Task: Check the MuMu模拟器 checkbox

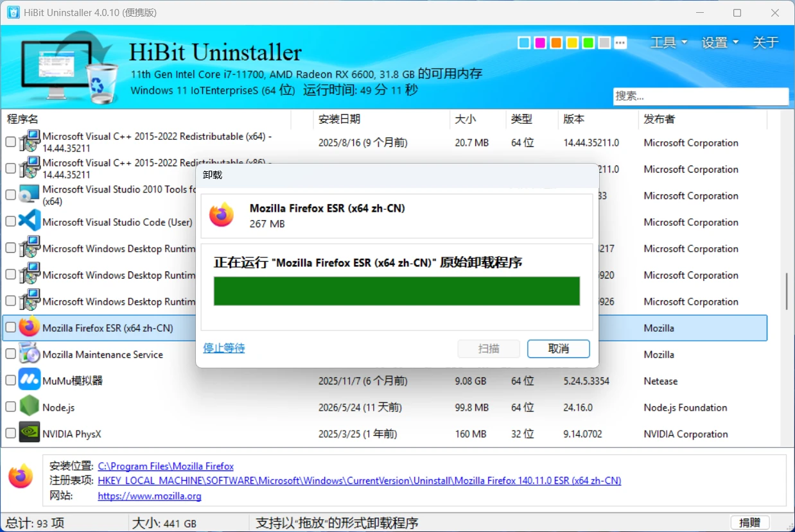Action: pos(10,380)
